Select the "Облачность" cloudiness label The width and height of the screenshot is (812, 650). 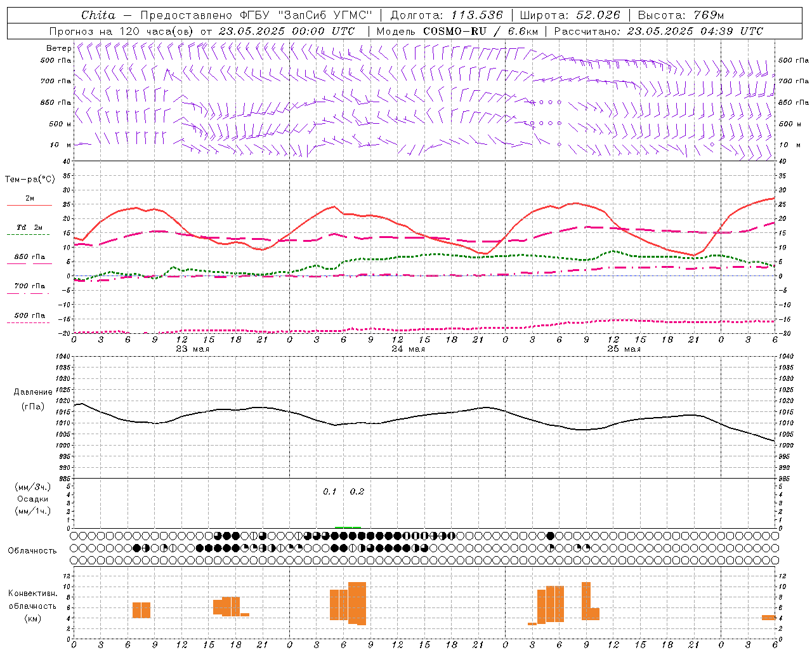coord(32,551)
